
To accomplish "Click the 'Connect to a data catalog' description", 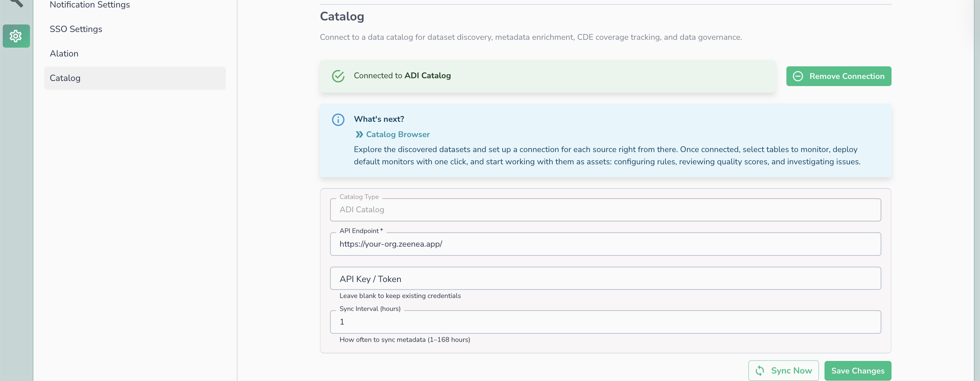I will point(531,37).
